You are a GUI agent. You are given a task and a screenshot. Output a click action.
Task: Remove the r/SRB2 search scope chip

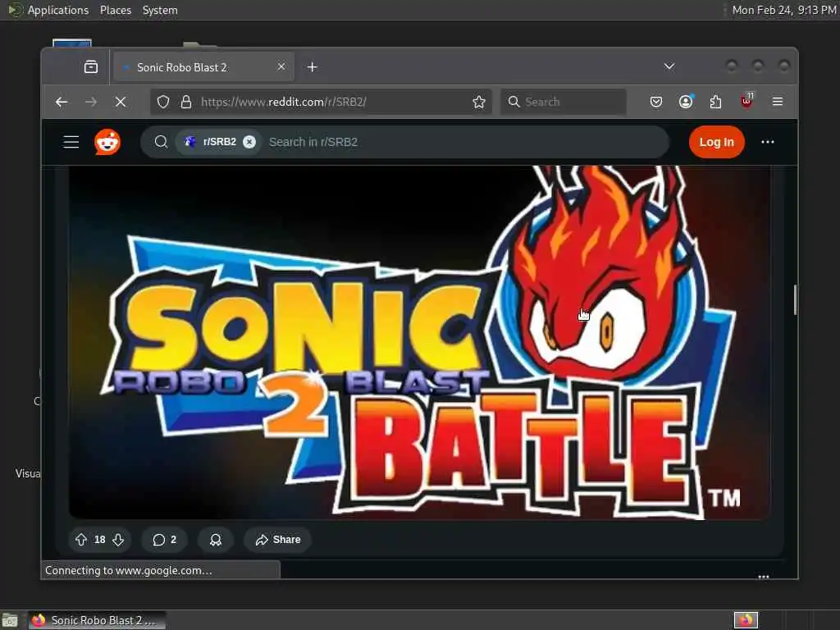pyautogui.click(x=249, y=142)
